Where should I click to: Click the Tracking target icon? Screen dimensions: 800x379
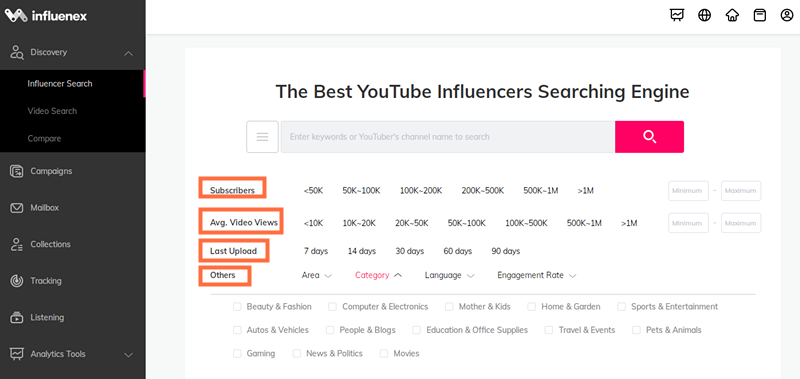17,281
